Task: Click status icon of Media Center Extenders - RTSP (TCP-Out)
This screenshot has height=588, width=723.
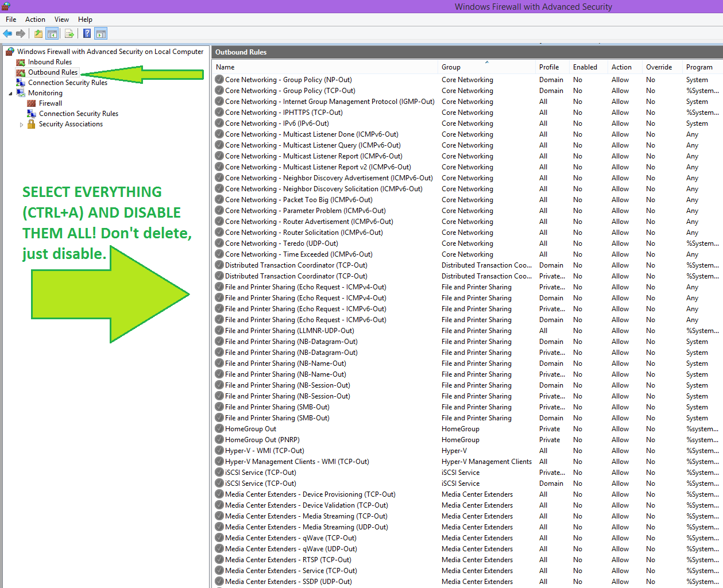Action: [x=219, y=560]
